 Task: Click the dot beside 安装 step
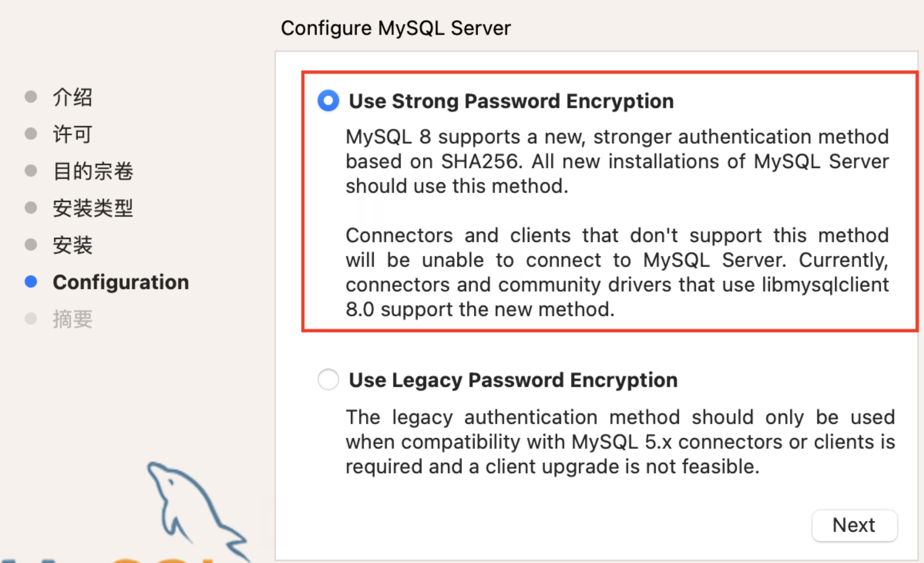tap(31, 245)
